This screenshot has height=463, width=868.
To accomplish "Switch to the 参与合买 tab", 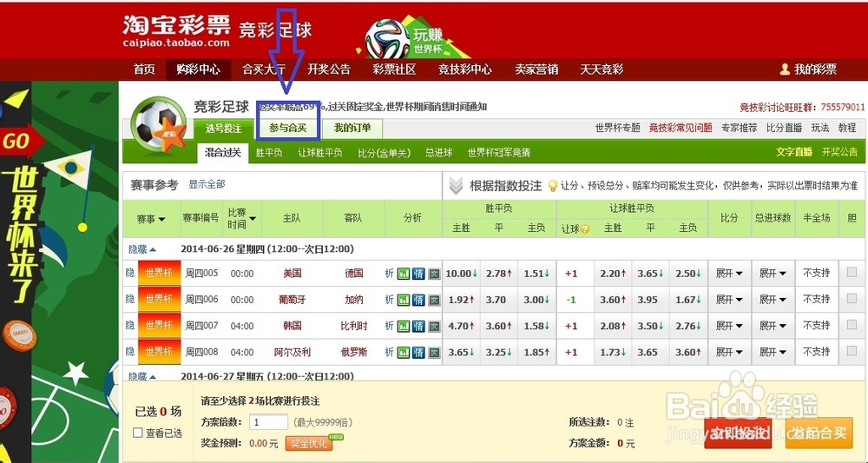I will coord(288,128).
